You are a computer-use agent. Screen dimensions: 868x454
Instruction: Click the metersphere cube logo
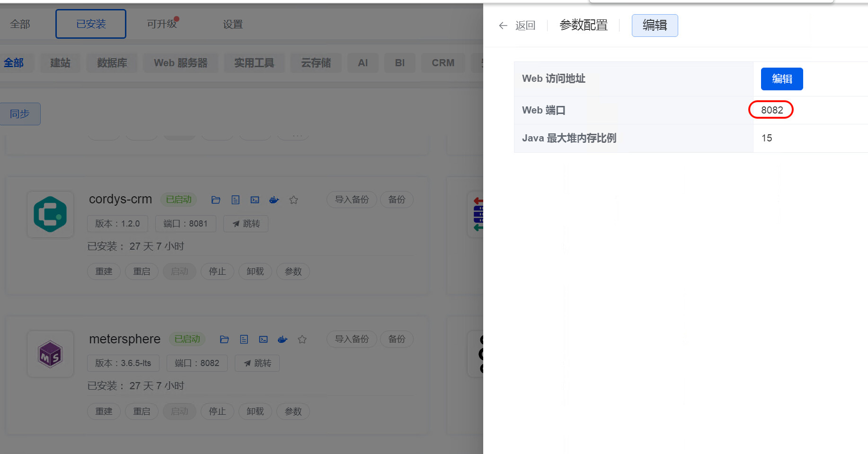click(x=50, y=354)
